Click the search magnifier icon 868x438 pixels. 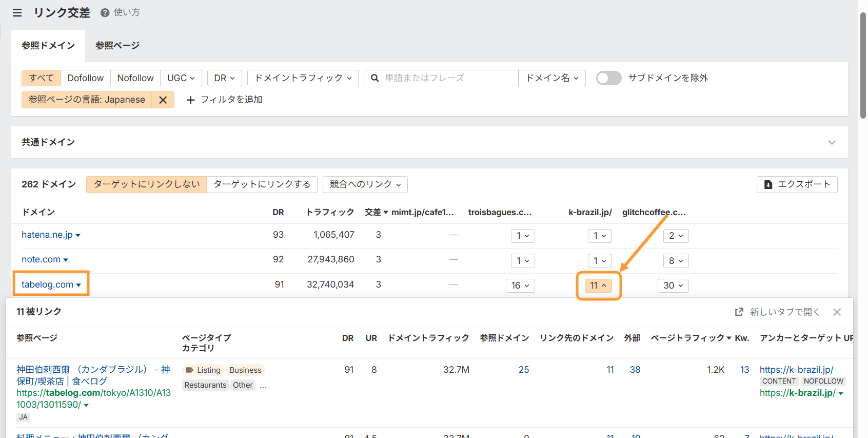[x=375, y=78]
